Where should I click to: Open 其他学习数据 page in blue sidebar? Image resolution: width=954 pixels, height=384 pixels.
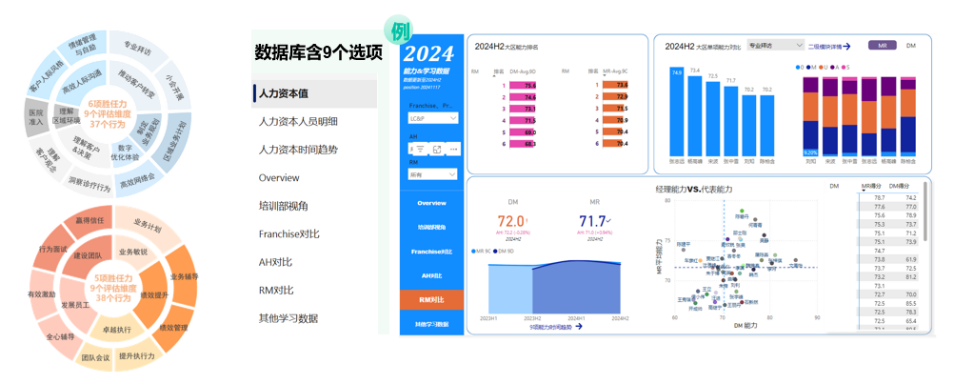pos(431,324)
